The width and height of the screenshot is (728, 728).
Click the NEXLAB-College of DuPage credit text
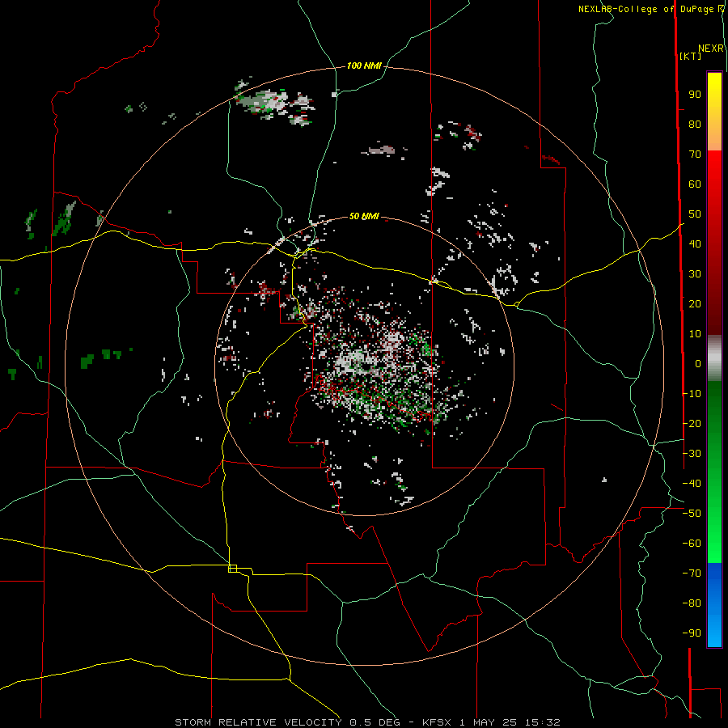coord(646,9)
